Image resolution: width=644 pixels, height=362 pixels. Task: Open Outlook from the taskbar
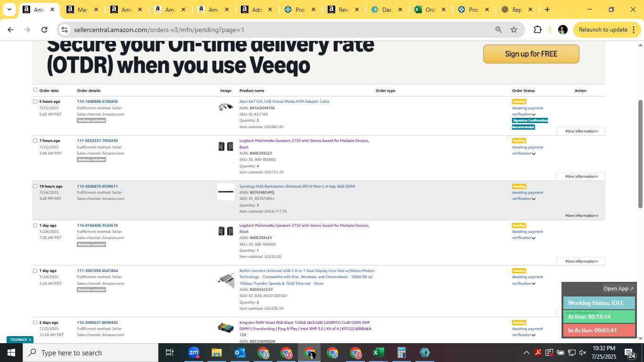[x=239, y=353]
